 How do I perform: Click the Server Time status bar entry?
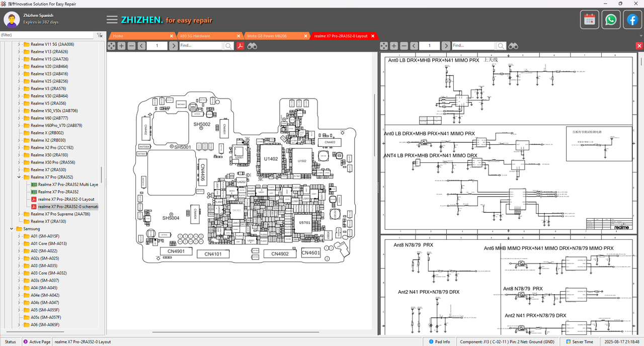point(580,342)
